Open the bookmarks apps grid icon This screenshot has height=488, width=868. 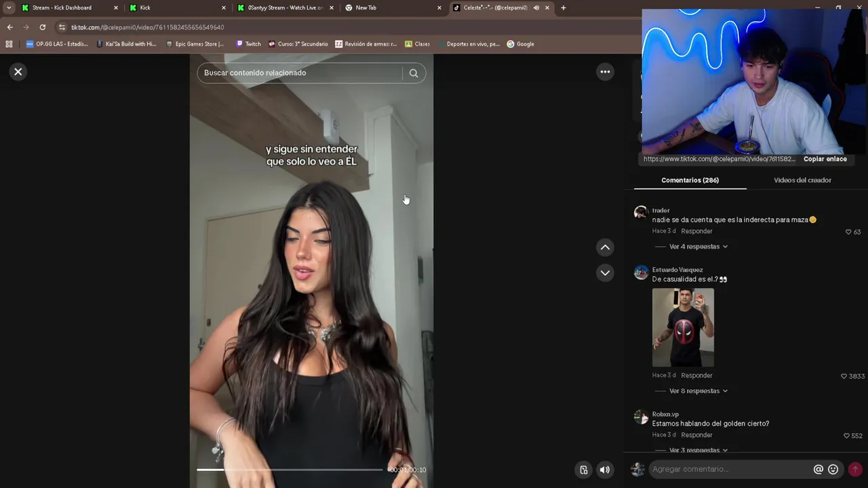[9, 44]
